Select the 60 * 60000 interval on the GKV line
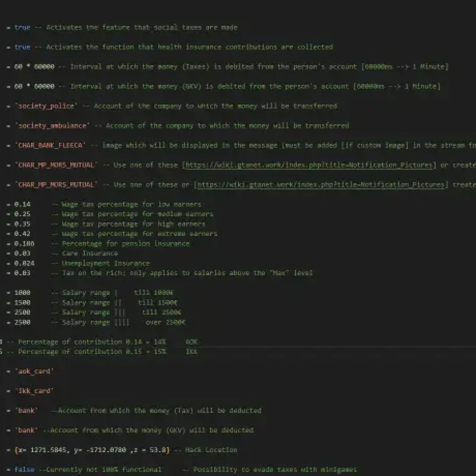 pyautogui.click(x=34, y=86)
